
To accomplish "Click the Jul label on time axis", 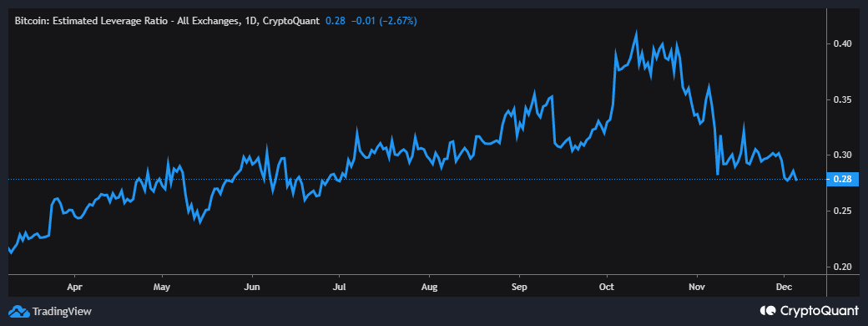I will click(x=340, y=288).
